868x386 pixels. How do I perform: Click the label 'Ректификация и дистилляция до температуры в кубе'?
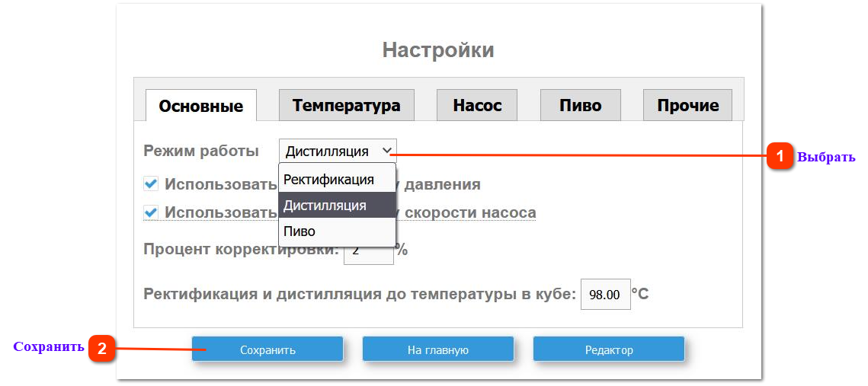(x=360, y=294)
